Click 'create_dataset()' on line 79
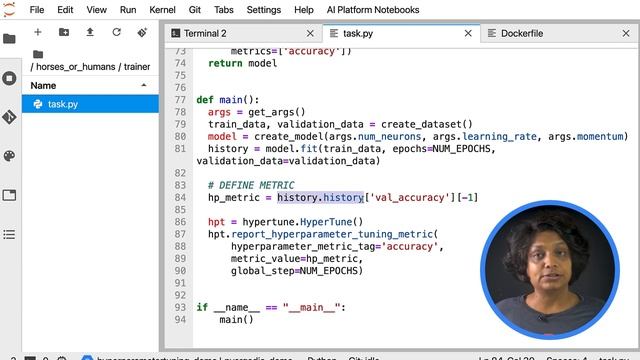Viewport: 640px width, 360px height. click(427, 124)
